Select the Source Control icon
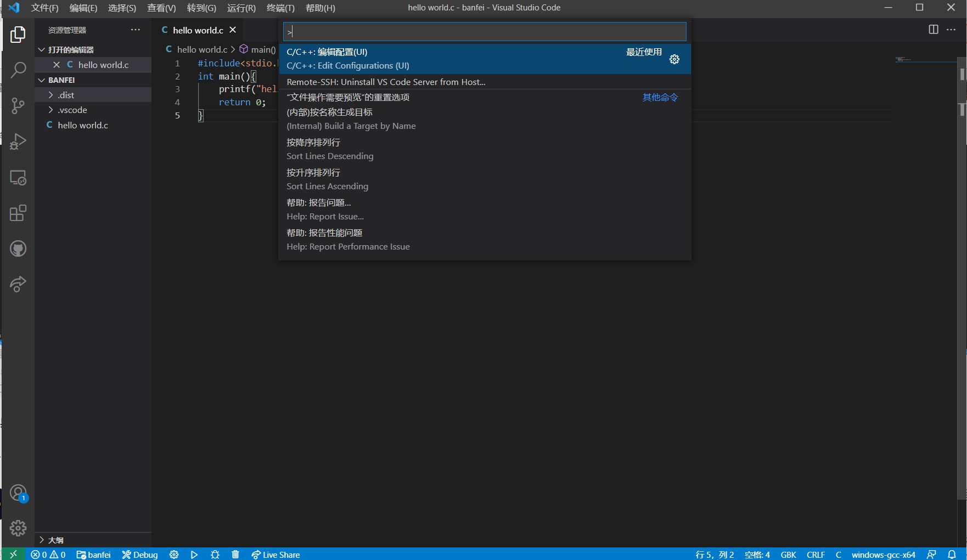967x560 pixels. tap(18, 106)
